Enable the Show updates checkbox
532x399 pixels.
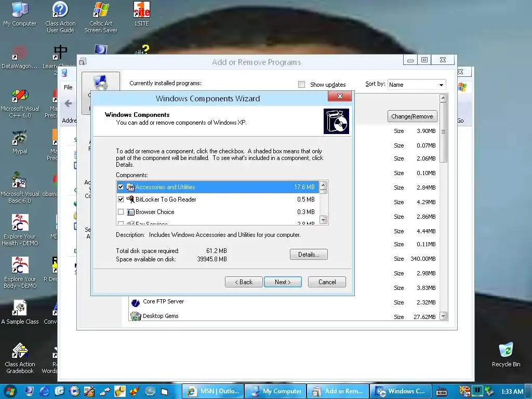[301, 85]
